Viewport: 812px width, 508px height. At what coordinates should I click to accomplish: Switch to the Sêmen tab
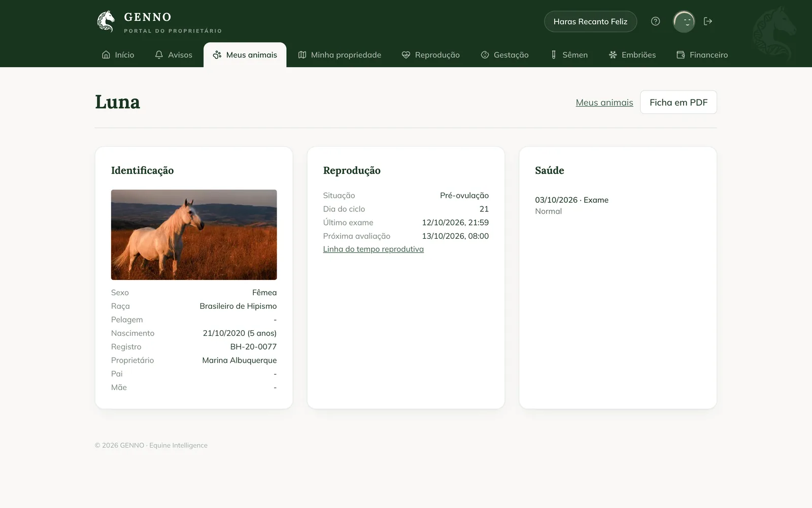click(x=569, y=55)
